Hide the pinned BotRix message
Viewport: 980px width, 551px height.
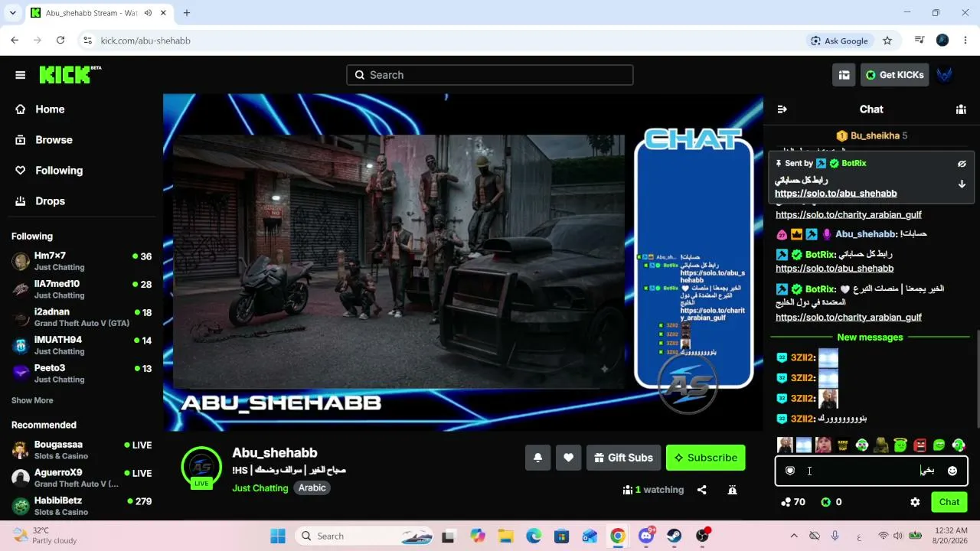(962, 164)
